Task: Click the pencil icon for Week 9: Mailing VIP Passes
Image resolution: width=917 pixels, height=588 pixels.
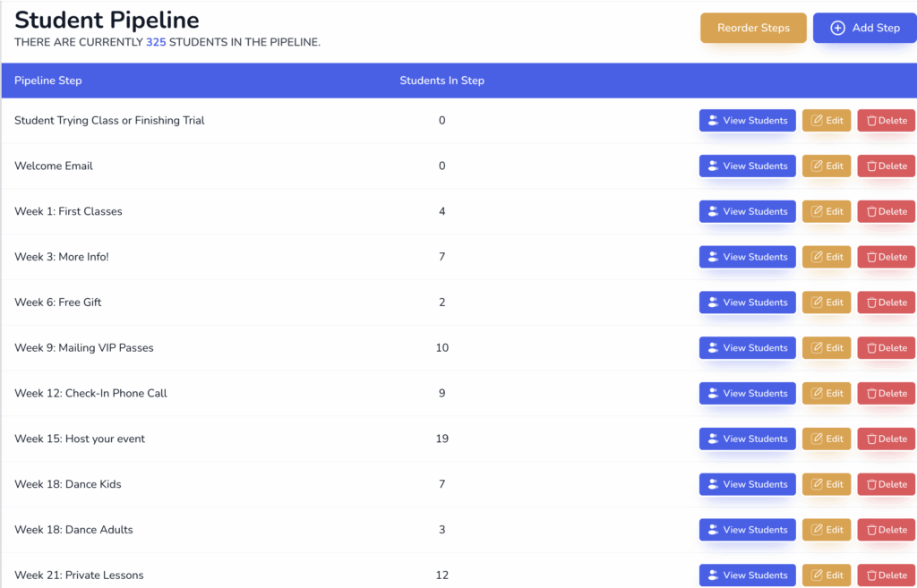Action: click(817, 348)
